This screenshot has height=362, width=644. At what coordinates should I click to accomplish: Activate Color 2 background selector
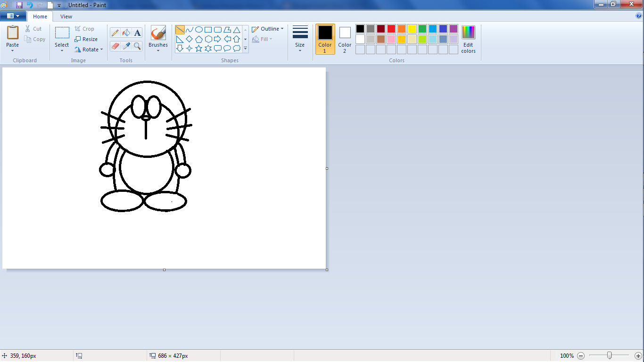point(345,39)
